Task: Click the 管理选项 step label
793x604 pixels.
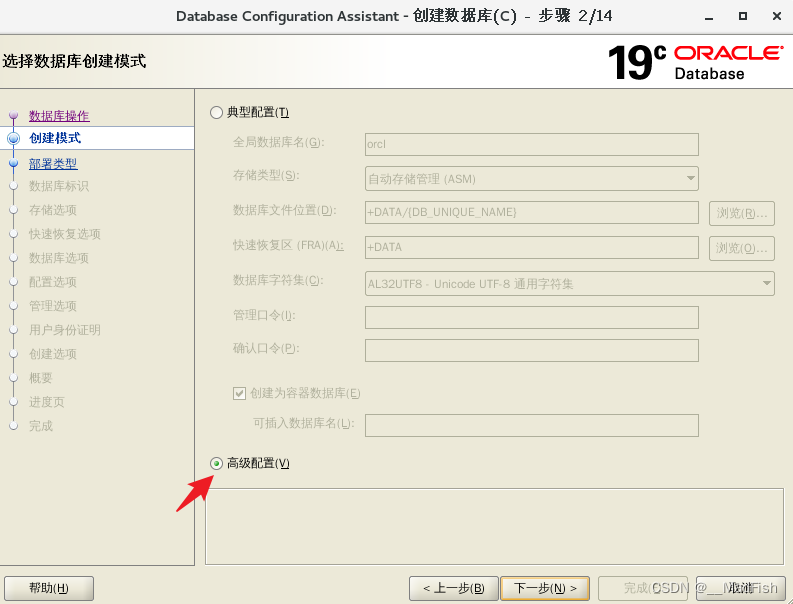Action: [53, 306]
